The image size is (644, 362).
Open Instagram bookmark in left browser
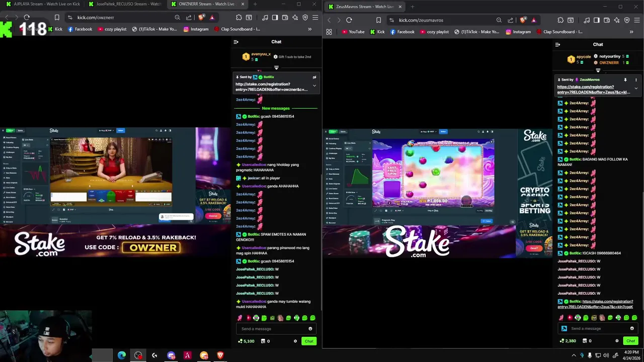point(196,29)
